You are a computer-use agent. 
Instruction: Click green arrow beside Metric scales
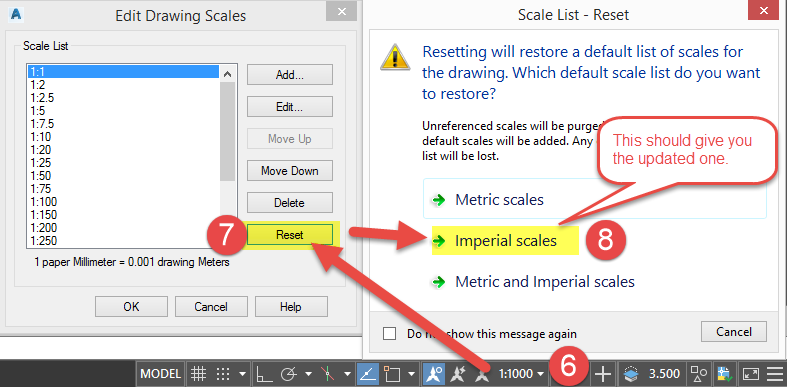coord(439,200)
